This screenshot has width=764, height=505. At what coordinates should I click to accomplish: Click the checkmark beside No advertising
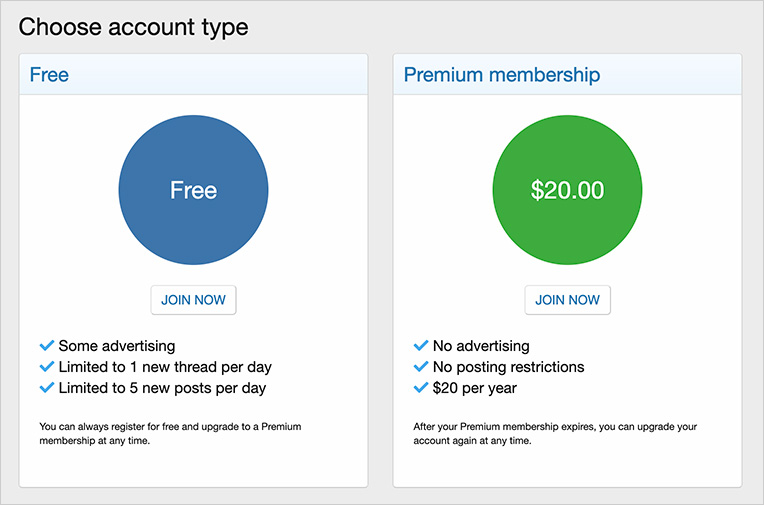(x=420, y=346)
